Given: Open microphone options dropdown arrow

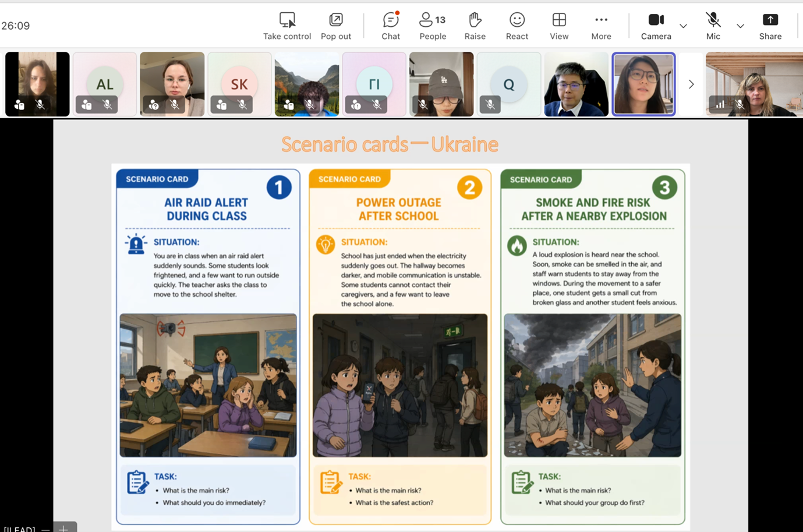Looking at the screenshot, I should tap(740, 26).
